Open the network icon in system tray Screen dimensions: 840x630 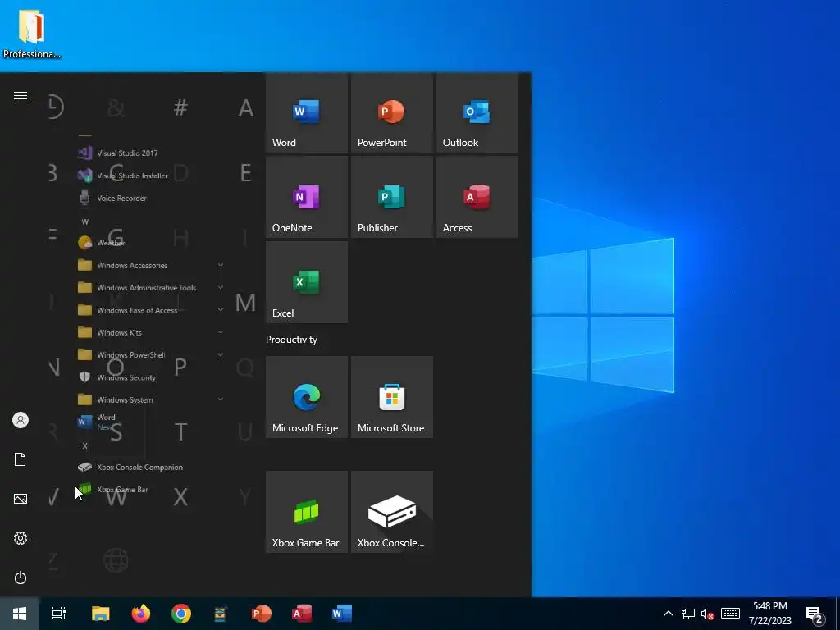pos(688,614)
